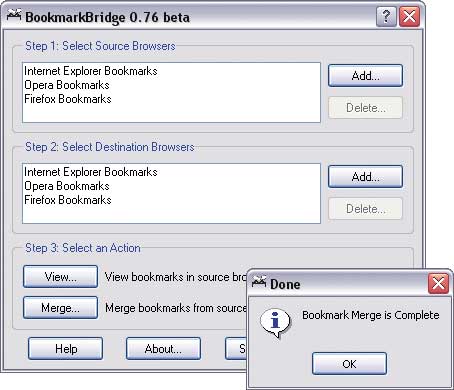Click the 'Bookmark Merge is Complete' message

(x=371, y=315)
